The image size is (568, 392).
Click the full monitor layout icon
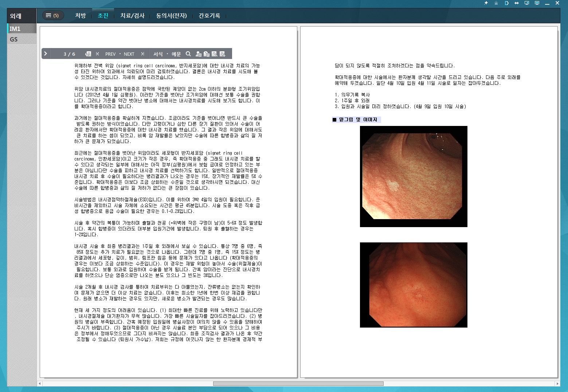pos(537,3)
